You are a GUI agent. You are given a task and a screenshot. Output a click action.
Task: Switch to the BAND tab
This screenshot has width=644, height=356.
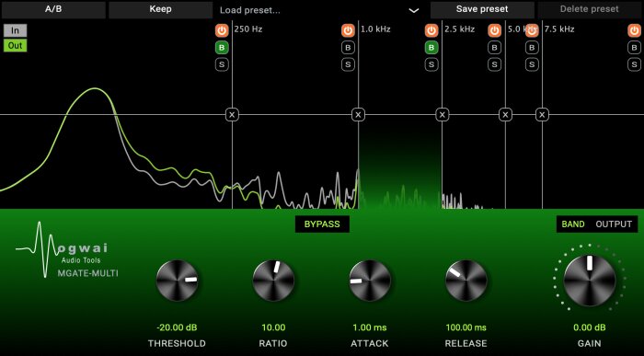point(573,224)
